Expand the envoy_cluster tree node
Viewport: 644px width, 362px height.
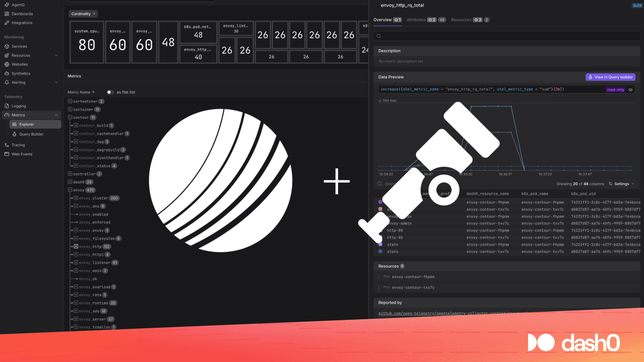pyautogui.click(x=76, y=198)
